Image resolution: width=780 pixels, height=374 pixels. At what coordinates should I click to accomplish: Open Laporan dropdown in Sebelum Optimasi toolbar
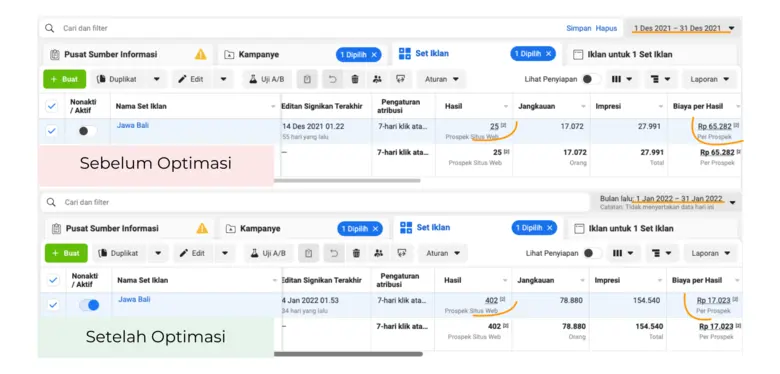pos(709,79)
